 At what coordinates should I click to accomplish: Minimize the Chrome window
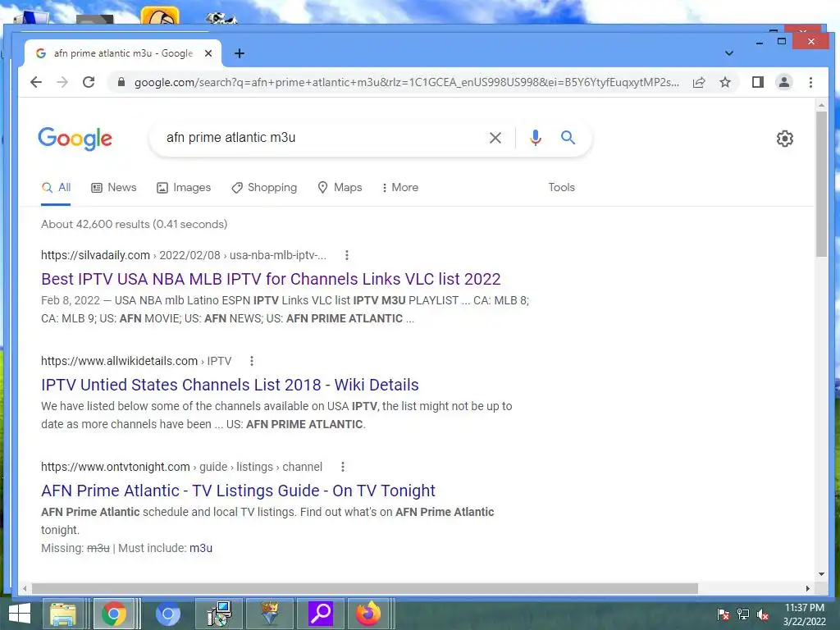tap(759, 42)
